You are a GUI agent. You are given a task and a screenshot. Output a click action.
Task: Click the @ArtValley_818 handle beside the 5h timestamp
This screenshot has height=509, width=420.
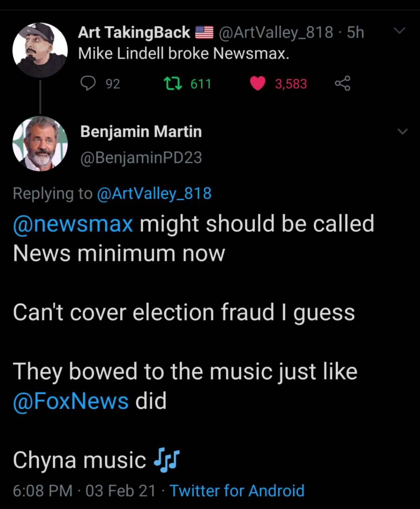[276, 33]
